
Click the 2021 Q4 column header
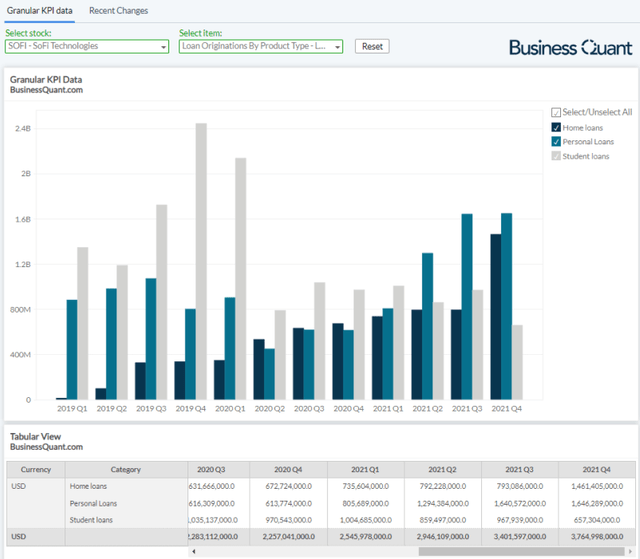(597, 470)
